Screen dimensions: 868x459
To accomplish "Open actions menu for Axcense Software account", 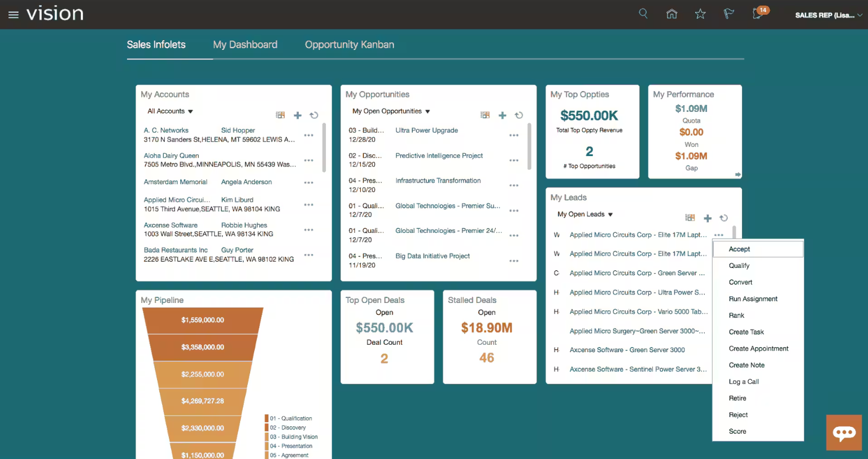I will pyautogui.click(x=308, y=230).
